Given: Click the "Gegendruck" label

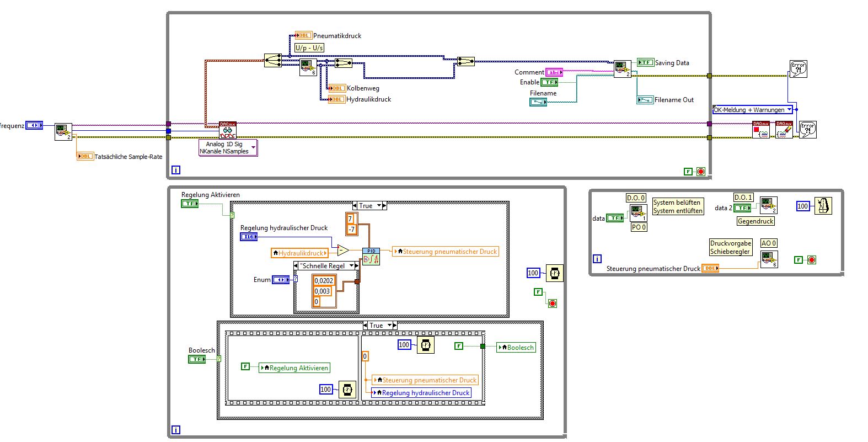Looking at the screenshot, I should (756, 221).
